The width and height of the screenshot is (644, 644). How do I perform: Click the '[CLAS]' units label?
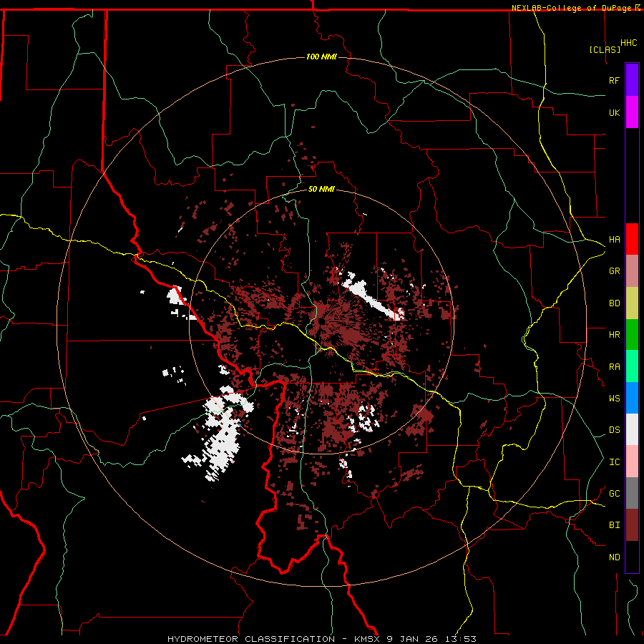point(605,49)
